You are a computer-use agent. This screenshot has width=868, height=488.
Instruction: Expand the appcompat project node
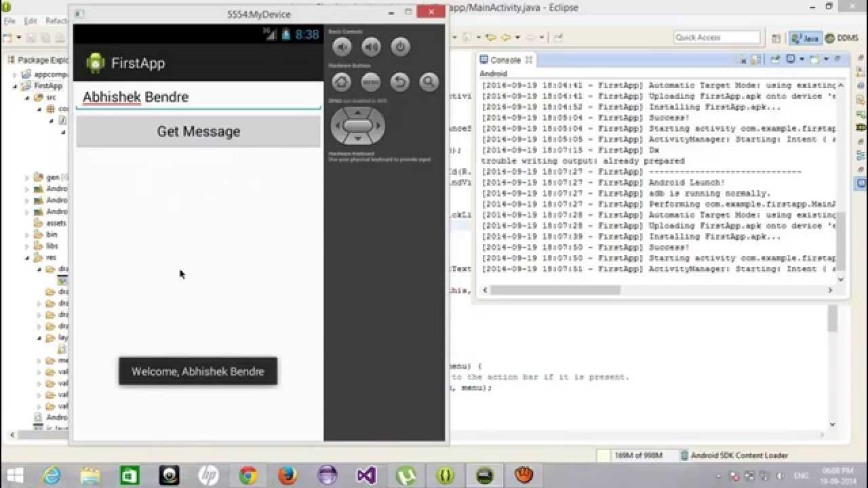16,75
